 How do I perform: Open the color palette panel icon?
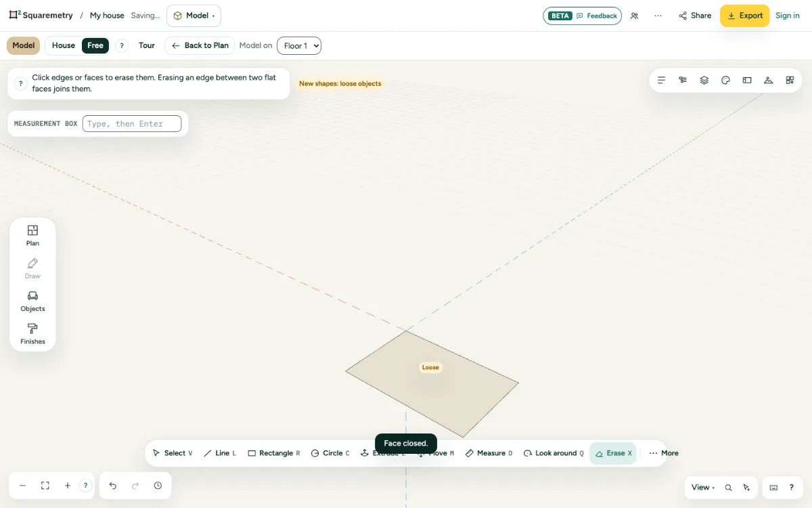click(x=726, y=80)
